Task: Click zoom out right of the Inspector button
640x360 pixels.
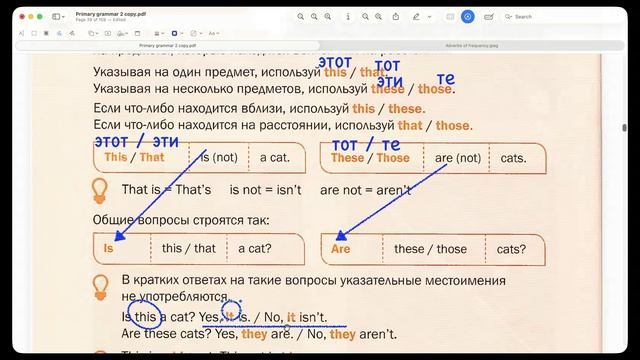Action: (x=365, y=17)
